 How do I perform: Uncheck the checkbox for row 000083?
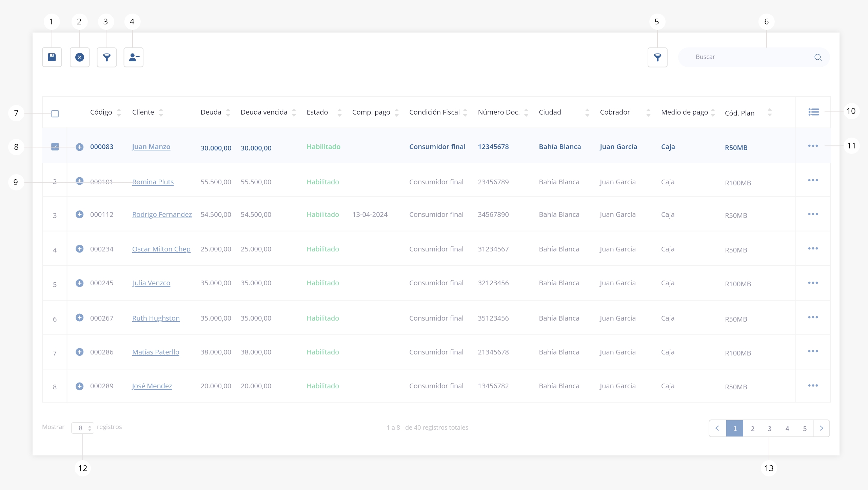tap(55, 147)
